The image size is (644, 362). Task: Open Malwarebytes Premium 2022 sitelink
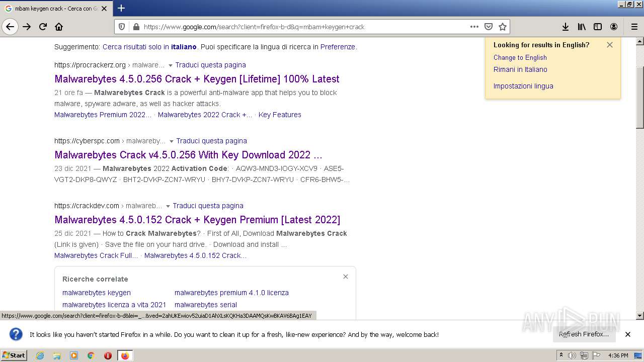[x=103, y=115]
